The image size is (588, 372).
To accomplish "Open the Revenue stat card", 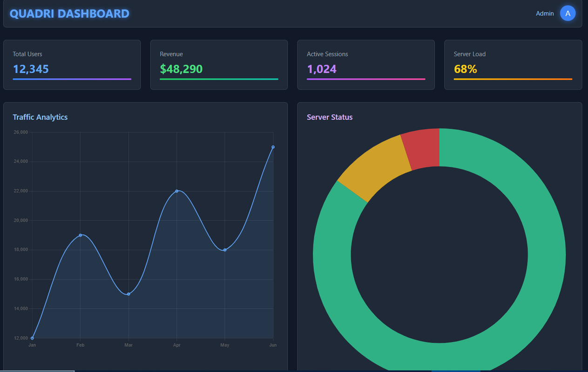I will [219, 65].
